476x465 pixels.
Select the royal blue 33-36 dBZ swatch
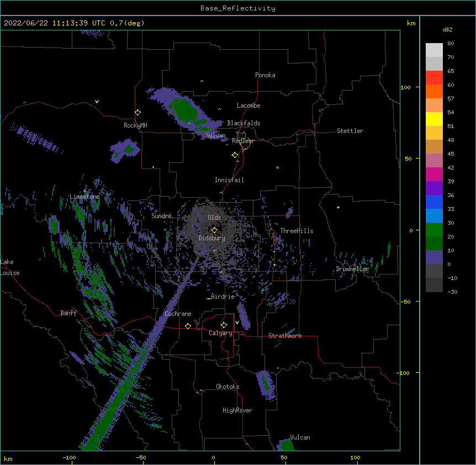[x=434, y=202]
